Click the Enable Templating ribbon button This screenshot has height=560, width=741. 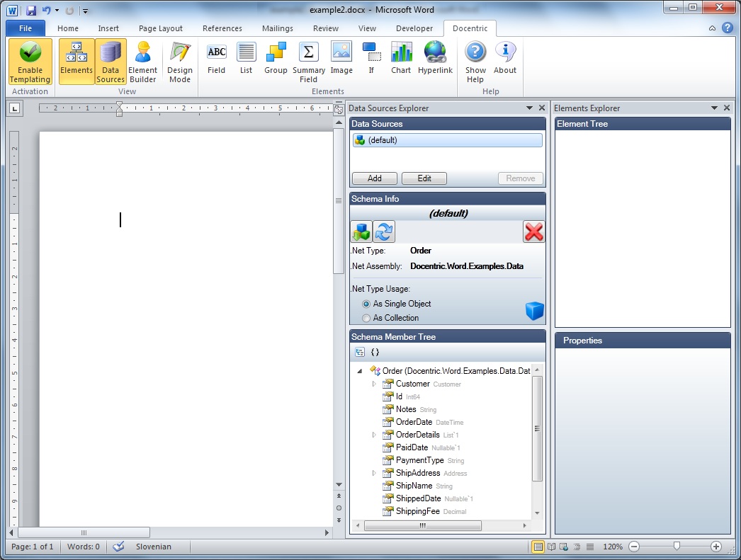point(30,62)
